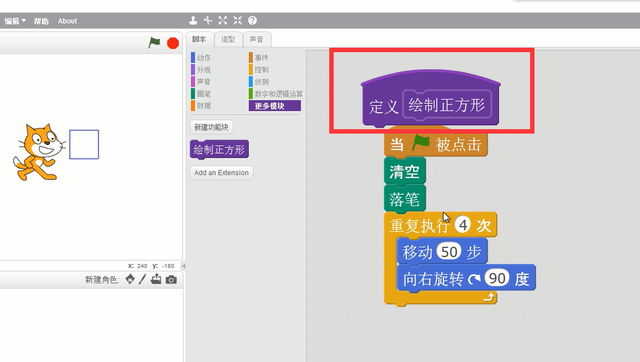The image size is (640, 362).
Task: Click the 绘制正方形 block in palette
Action: 219,150
